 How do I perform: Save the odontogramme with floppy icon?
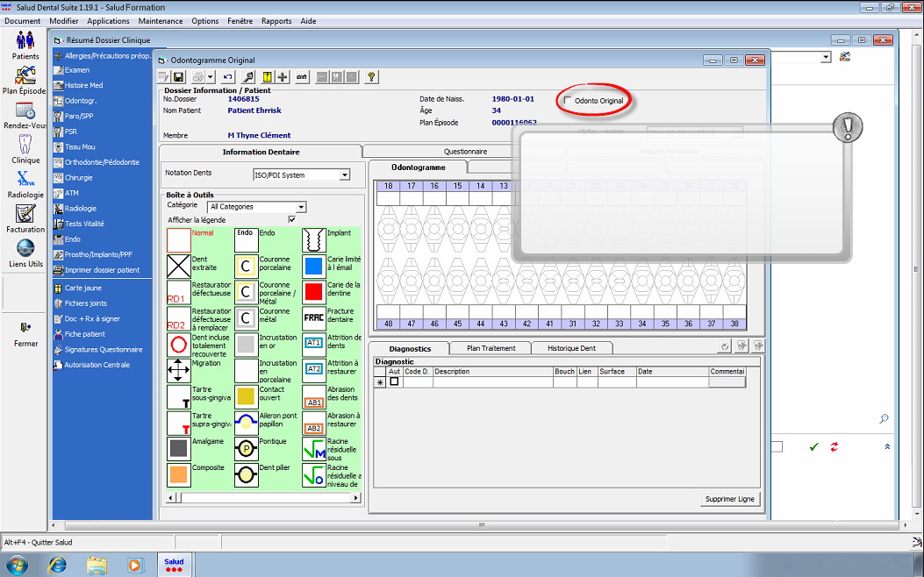coord(179,77)
